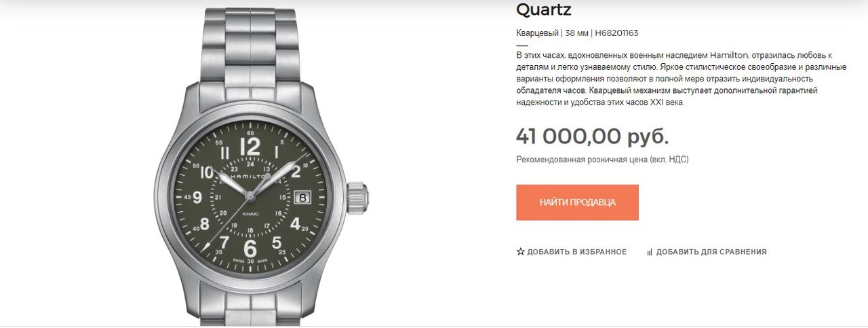Screen dimensions: 868x328
Task: Click the Quartz product heading
Action: [544, 10]
